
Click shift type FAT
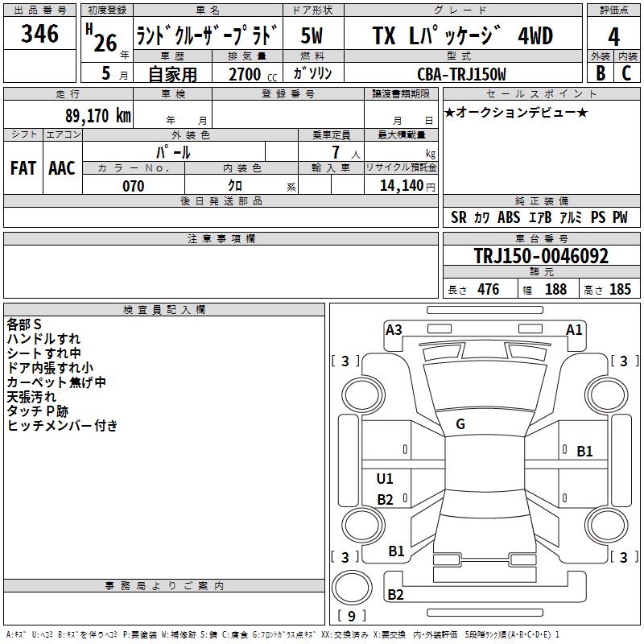(x=23, y=167)
